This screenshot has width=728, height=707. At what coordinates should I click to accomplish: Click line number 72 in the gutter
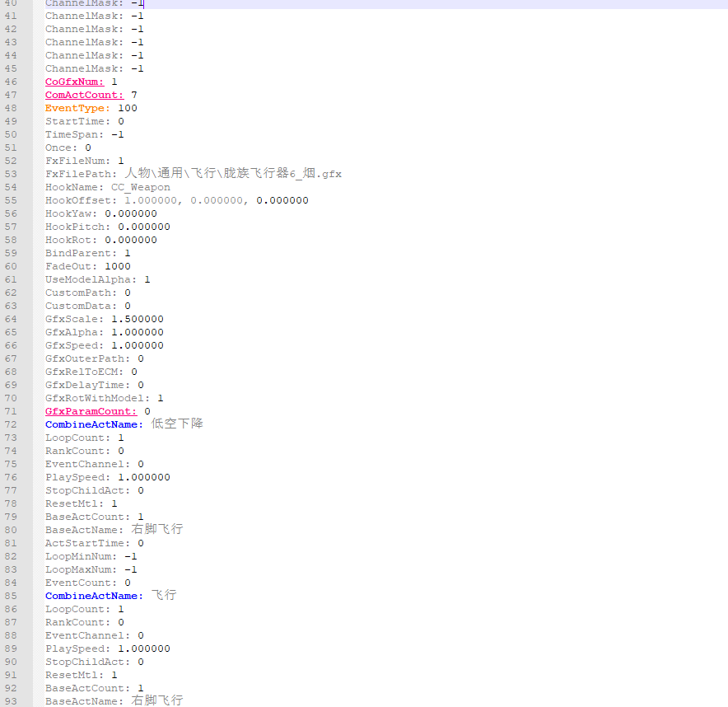[11, 424]
